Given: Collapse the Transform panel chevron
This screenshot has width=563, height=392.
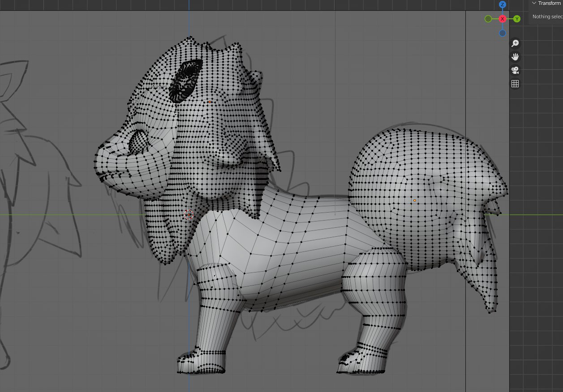Looking at the screenshot, I should click(x=534, y=3).
